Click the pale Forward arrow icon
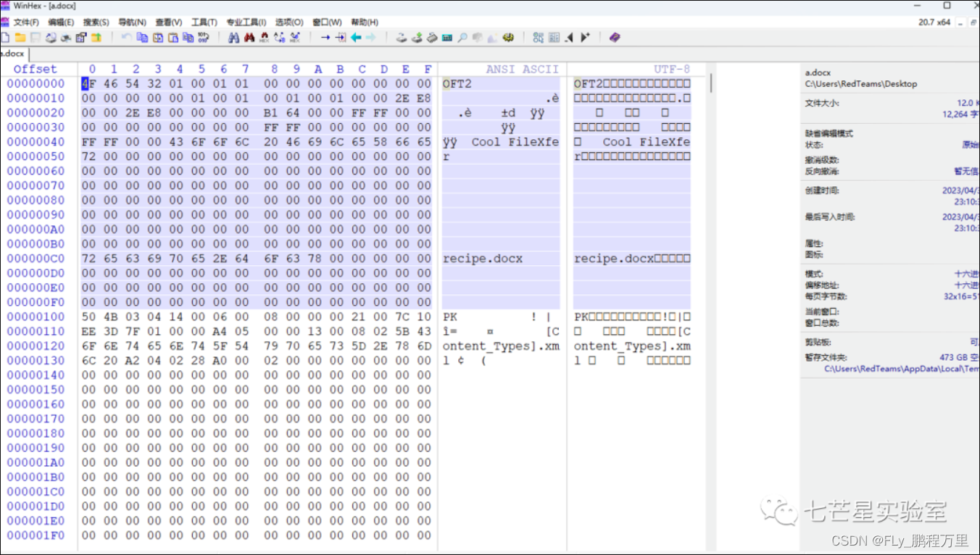980x555 pixels. point(370,37)
